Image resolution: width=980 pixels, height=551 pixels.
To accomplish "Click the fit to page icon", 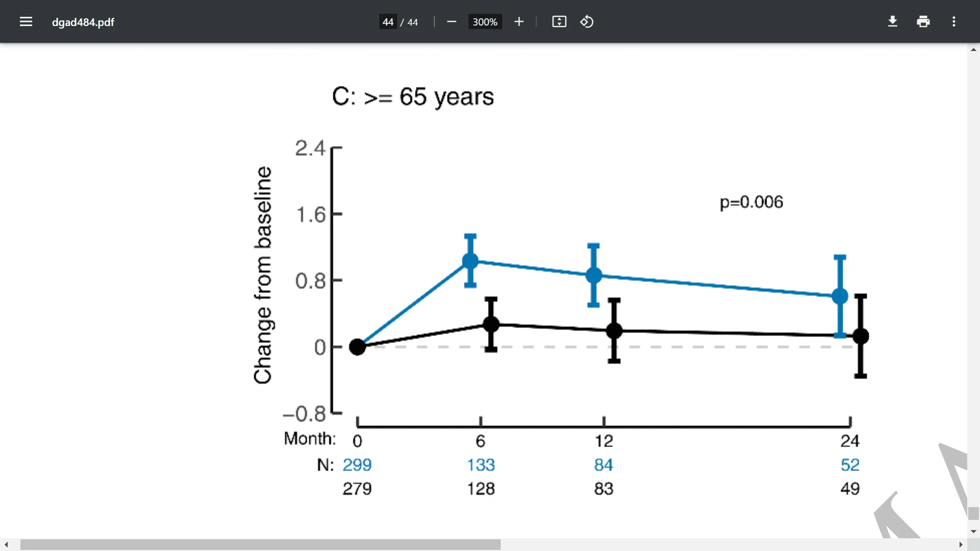I will point(559,21).
